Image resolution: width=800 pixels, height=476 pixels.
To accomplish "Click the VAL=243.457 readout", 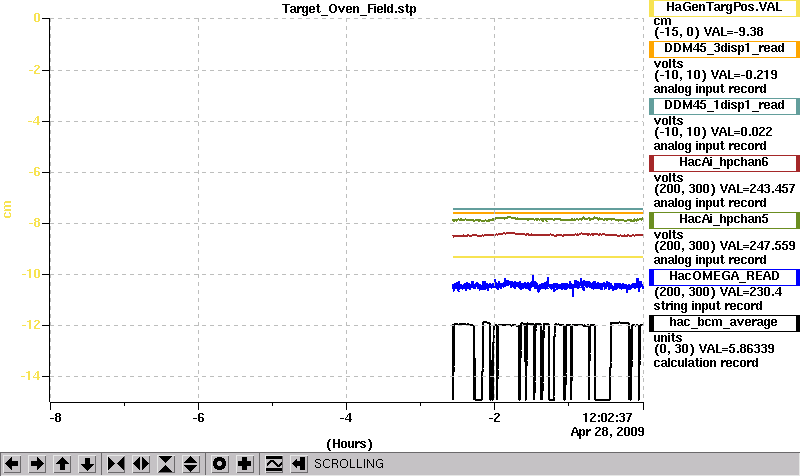I will [x=757, y=189].
